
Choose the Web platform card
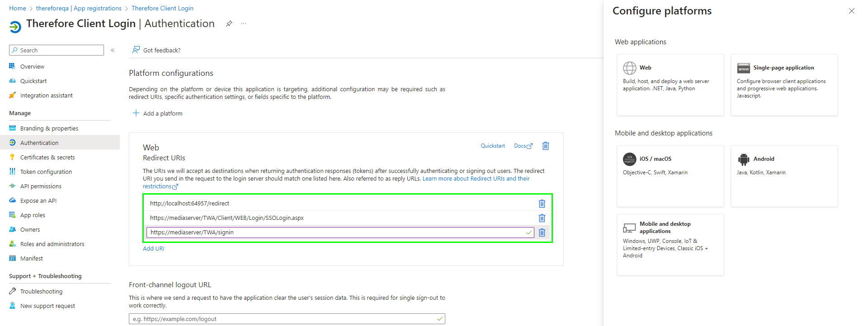click(670, 85)
